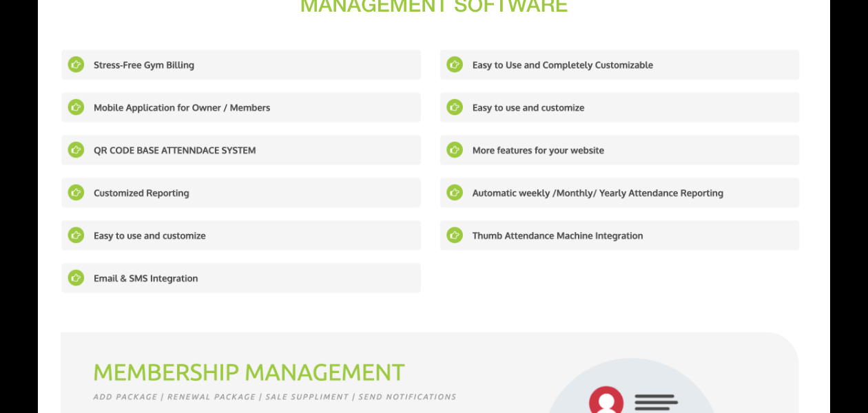Click the thumbs-up icon beside Automatic weekly /Monthly/ Yearly Attendance Reporting

click(x=454, y=193)
